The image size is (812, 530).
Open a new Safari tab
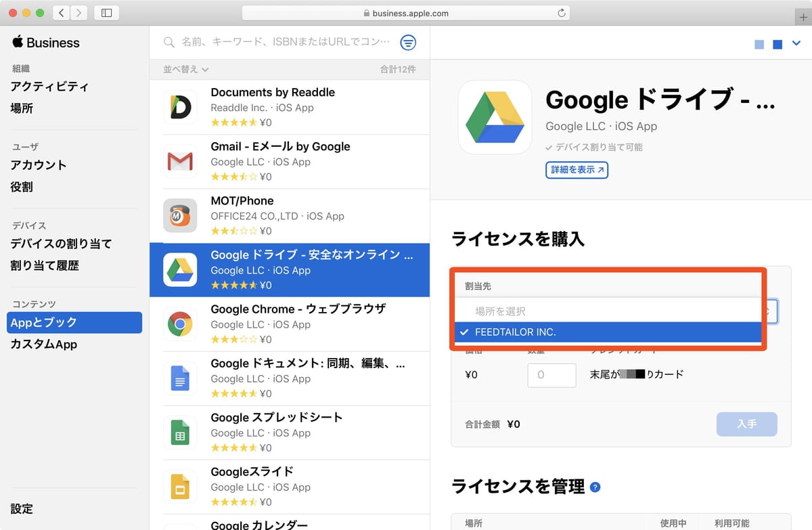(x=803, y=17)
